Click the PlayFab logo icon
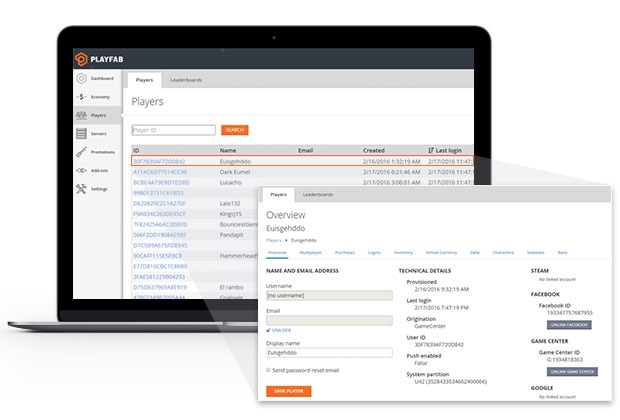The width and height of the screenshot is (620, 420). (81, 59)
